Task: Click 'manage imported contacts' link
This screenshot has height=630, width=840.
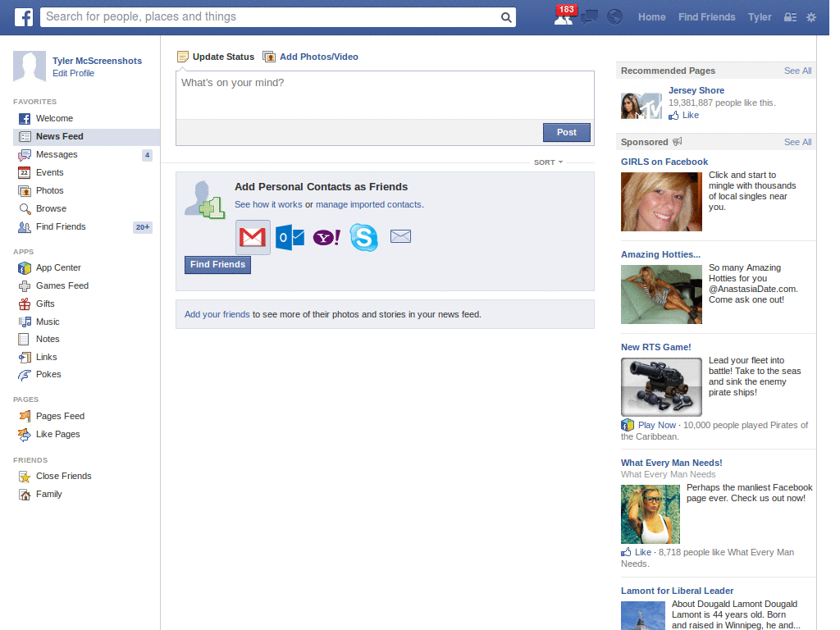Action: (x=368, y=204)
